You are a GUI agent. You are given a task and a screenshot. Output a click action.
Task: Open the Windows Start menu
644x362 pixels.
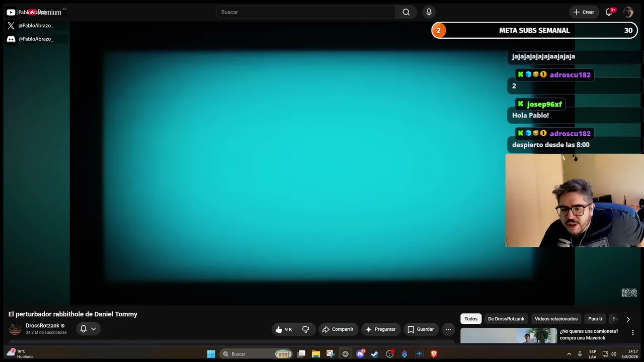click(211, 354)
